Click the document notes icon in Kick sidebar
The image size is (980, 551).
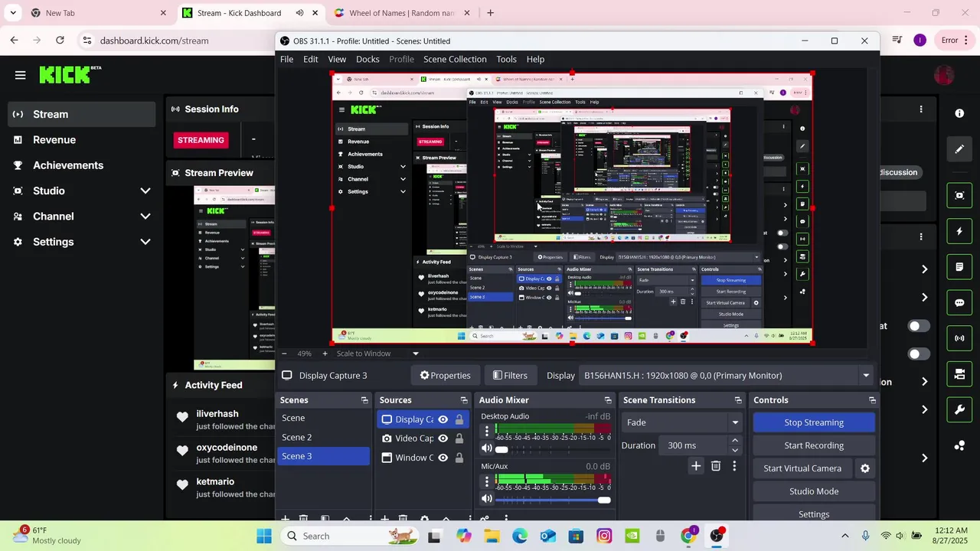tap(959, 267)
